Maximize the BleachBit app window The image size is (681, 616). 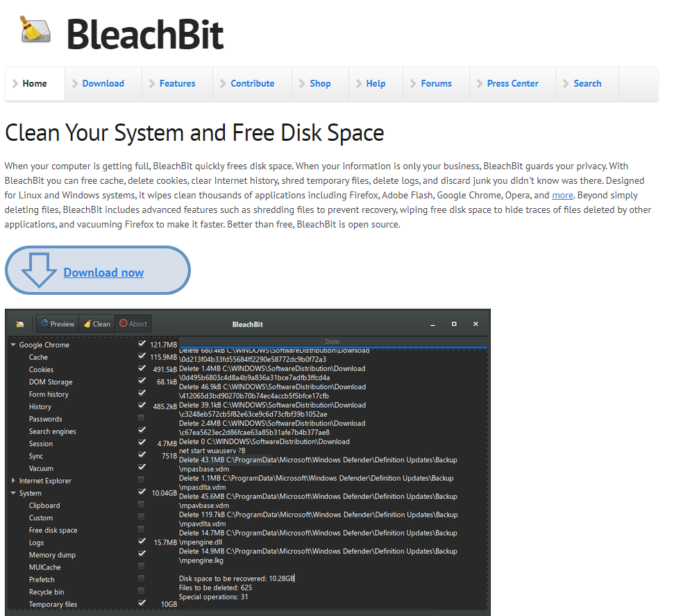[x=454, y=324]
